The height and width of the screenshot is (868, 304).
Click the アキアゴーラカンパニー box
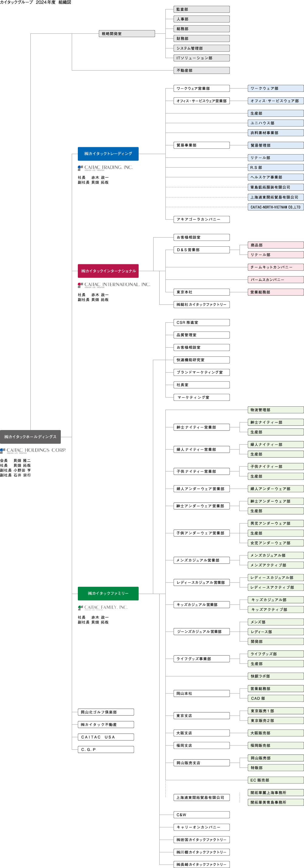click(x=202, y=219)
